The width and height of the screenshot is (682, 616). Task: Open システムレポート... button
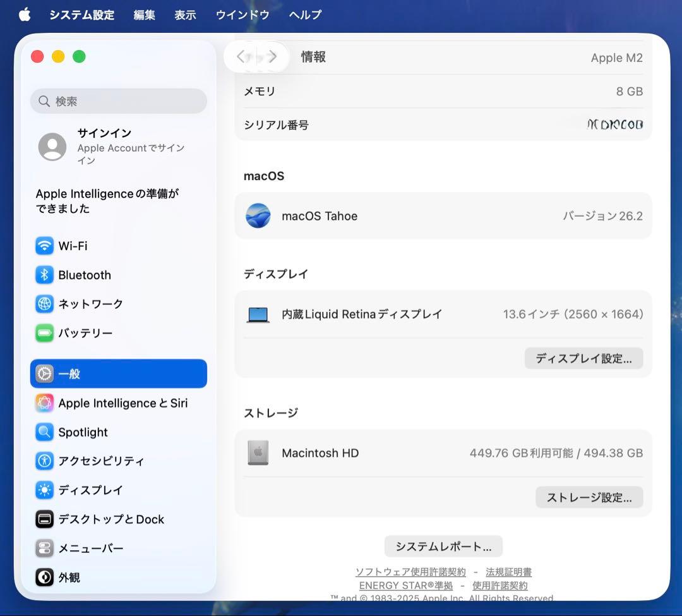click(x=444, y=547)
